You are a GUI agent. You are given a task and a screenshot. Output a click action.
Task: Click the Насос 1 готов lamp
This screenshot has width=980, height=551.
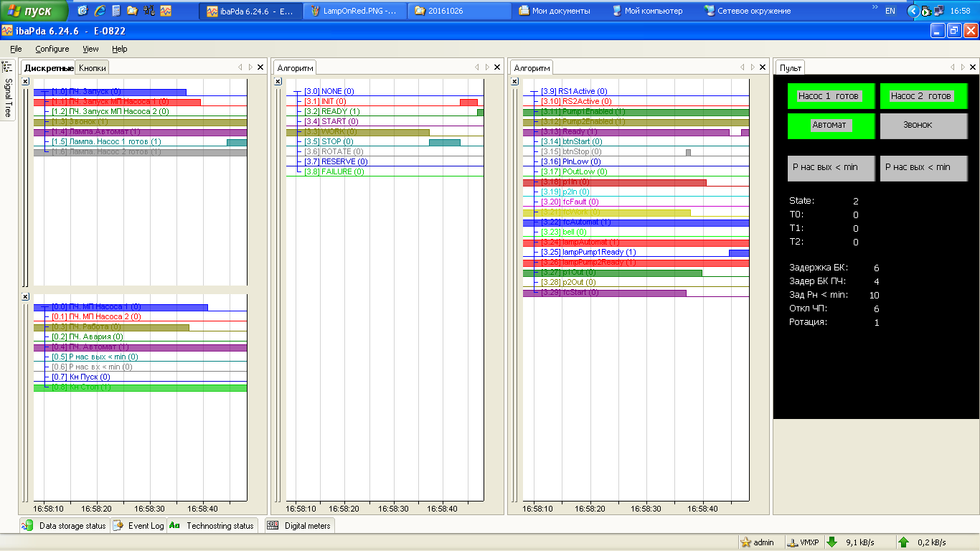click(831, 96)
